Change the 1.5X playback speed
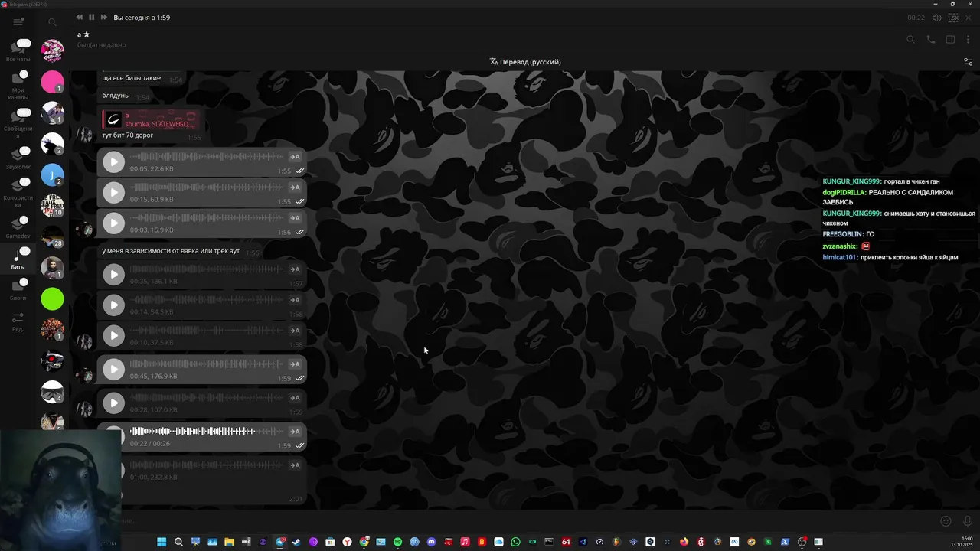This screenshot has width=980, height=551. click(x=953, y=18)
